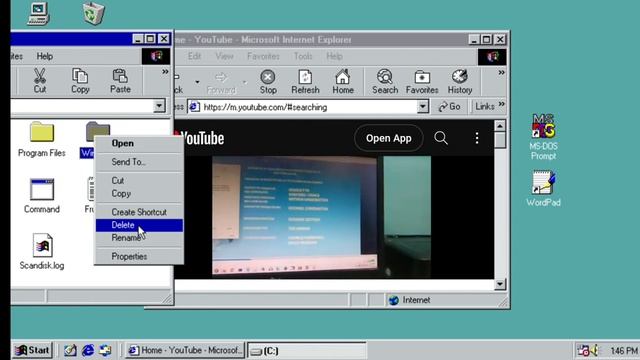Click the Start button on the taskbar
This screenshot has width=640, height=360.
pyautogui.click(x=33, y=350)
